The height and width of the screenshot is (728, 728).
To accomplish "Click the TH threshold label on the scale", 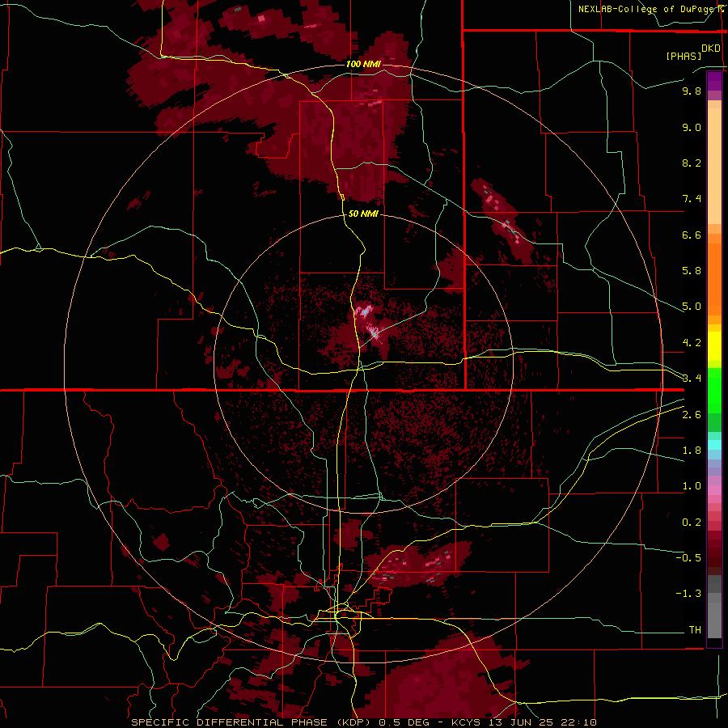I will 695,630.
